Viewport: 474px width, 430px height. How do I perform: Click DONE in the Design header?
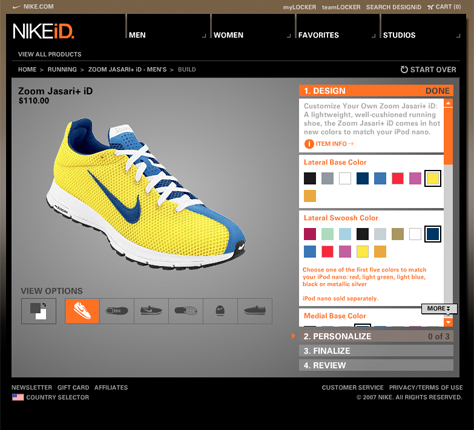pyautogui.click(x=437, y=91)
